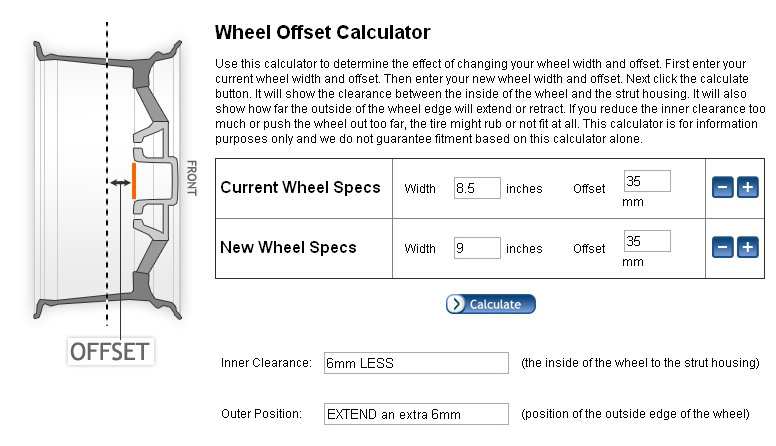Click the New Wheel Specs row label
Image resolution: width=776 pixels, height=446 pixels.
(x=288, y=247)
